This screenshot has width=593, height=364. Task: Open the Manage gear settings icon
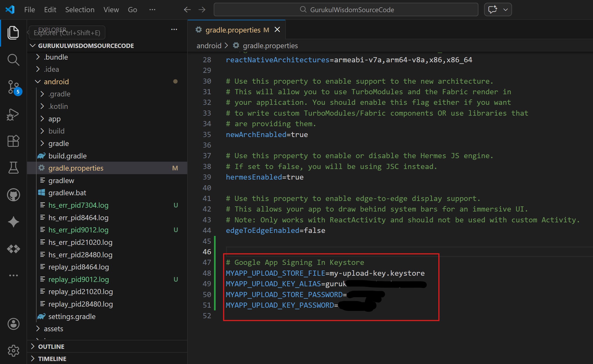(x=13, y=351)
